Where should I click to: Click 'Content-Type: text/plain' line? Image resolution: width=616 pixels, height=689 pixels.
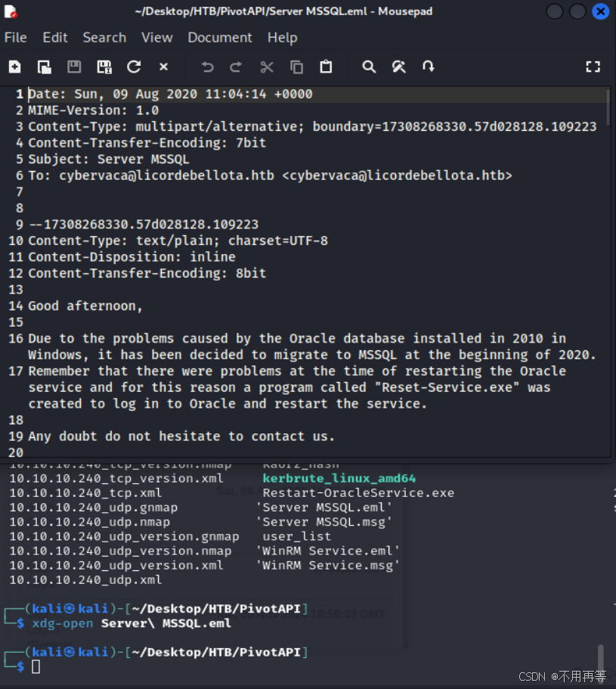click(178, 241)
